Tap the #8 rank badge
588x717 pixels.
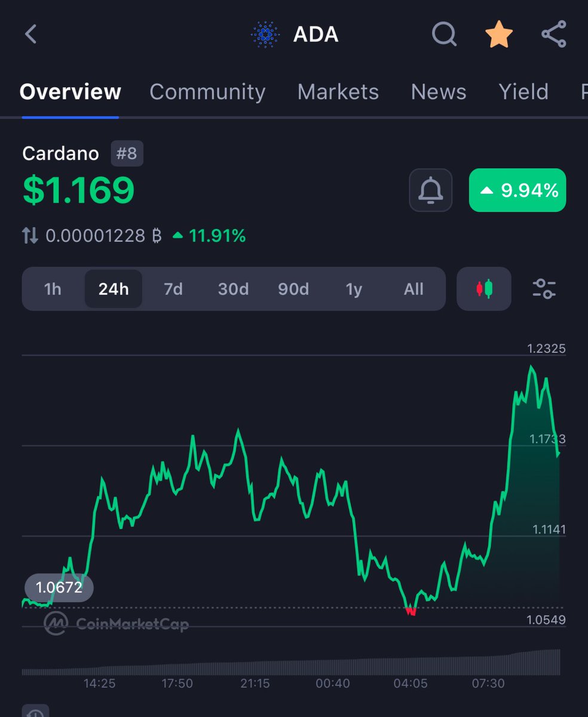click(127, 154)
